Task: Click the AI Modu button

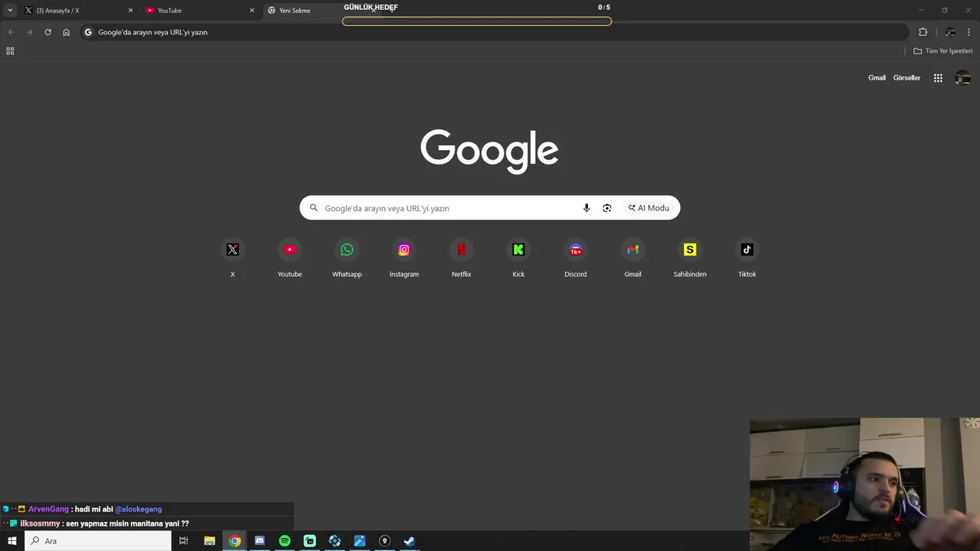Action: tap(648, 208)
